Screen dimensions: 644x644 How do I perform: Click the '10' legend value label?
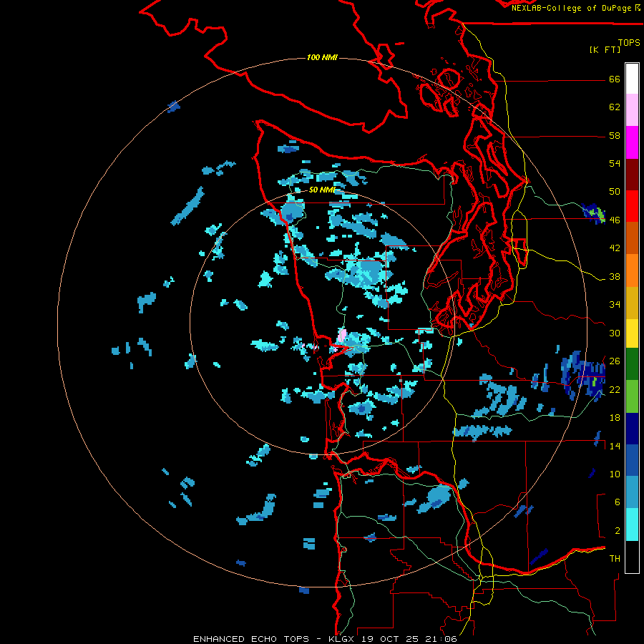tap(615, 474)
